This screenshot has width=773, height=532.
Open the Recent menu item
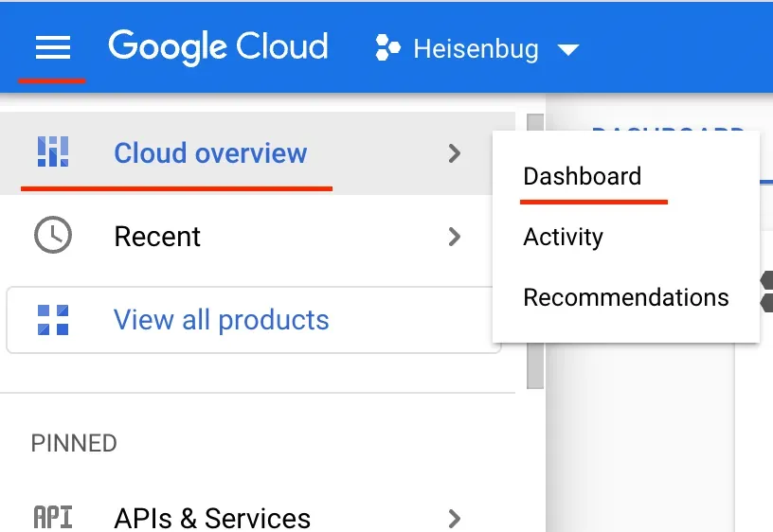[258, 237]
